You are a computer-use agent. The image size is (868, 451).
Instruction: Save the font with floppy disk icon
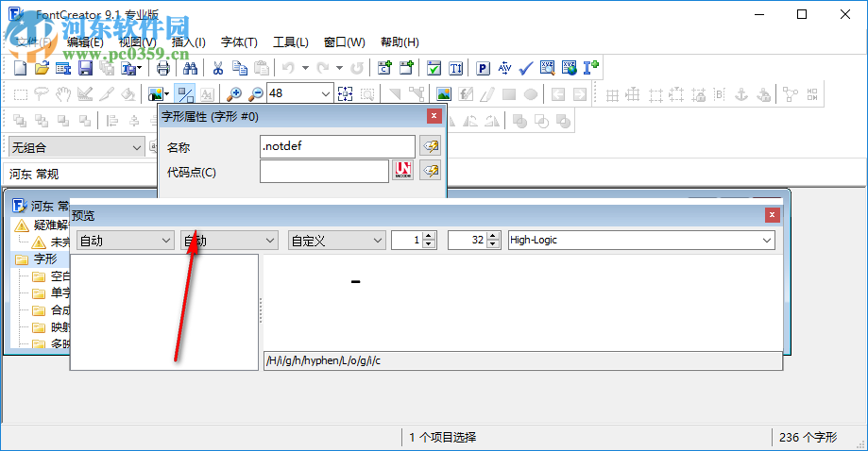[x=85, y=68]
